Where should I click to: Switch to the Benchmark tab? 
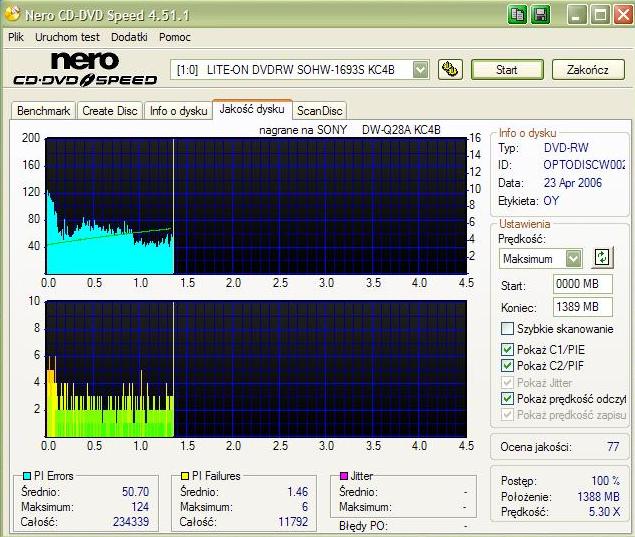[43, 111]
